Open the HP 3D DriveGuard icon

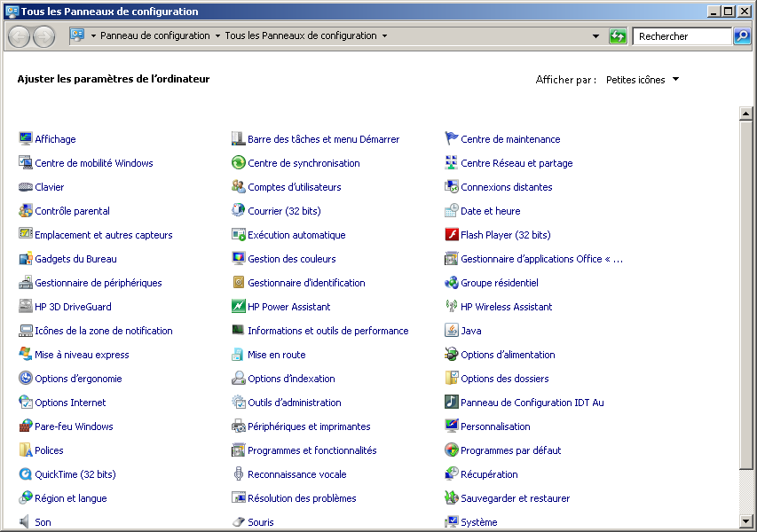pyautogui.click(x=25, y=306)
